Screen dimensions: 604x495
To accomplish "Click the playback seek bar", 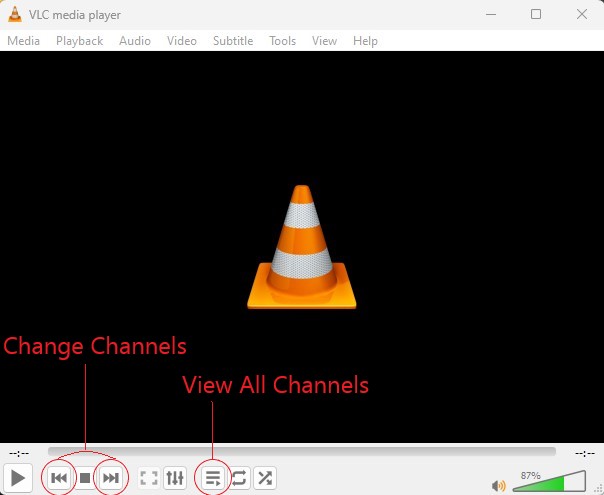I will pos(300,452).
